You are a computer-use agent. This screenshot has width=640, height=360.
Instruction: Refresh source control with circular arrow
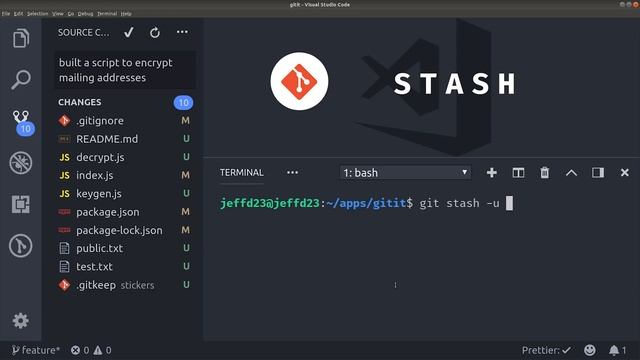point(155,33)
